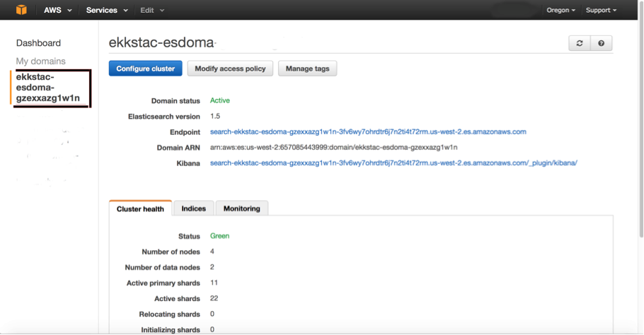Click the ekkstac-esdoma page heading
The width and height of the screenshot is (644, 335).
coord(161,42)
